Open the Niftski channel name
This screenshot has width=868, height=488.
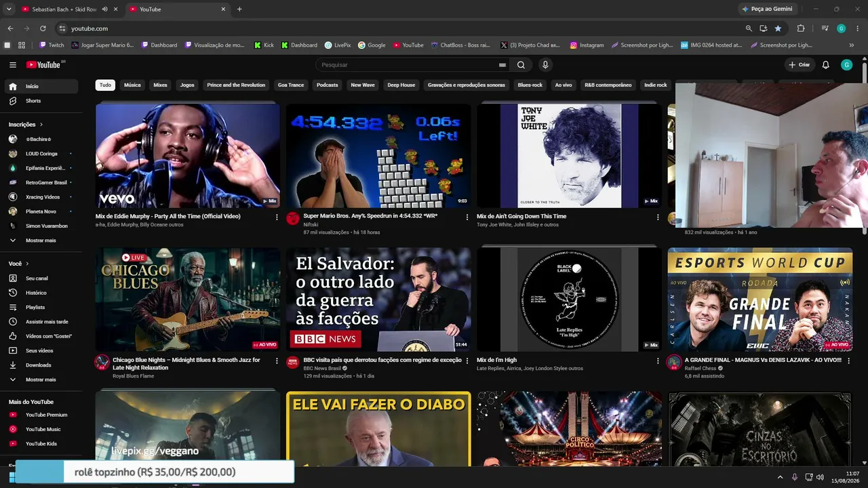click(x=311, y=224)
